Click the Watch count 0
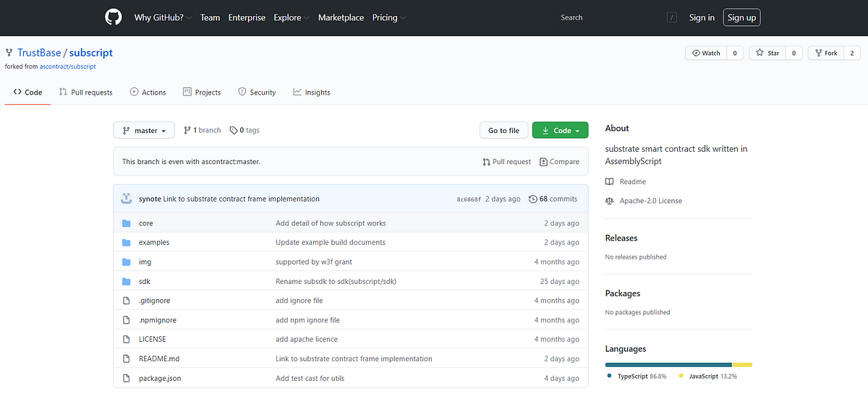Viewport: 868px width, 396px height. pos(735,53)
